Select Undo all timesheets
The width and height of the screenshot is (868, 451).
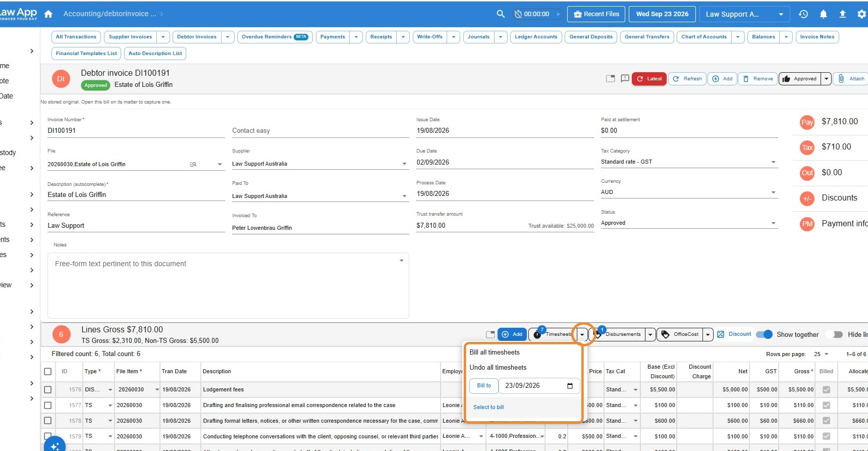click(498, 368)
